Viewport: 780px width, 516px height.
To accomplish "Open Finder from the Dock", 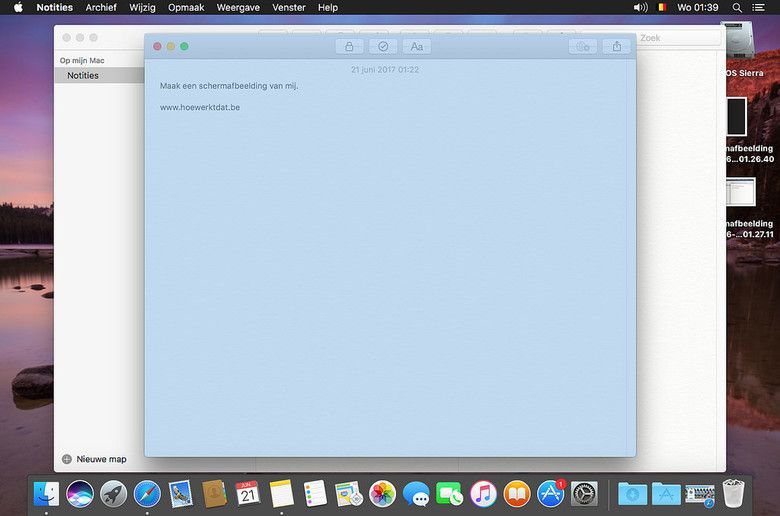I will (x=46, y=494).
